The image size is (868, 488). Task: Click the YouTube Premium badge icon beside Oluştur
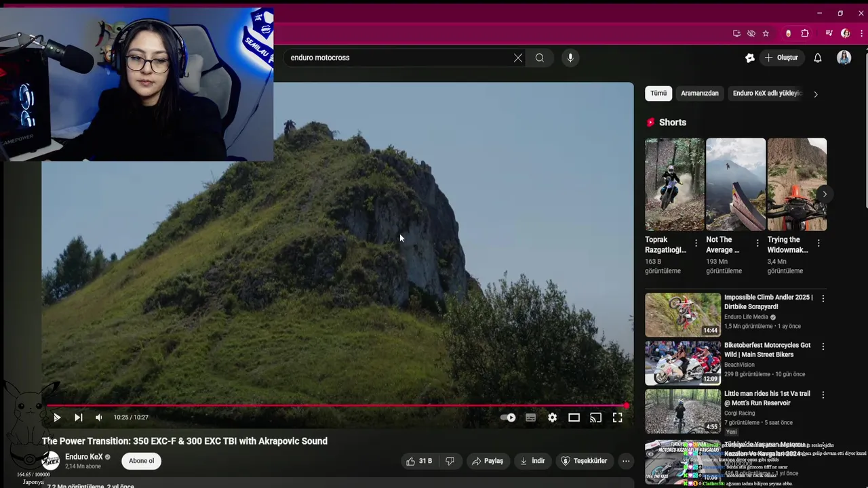point(750,58)
